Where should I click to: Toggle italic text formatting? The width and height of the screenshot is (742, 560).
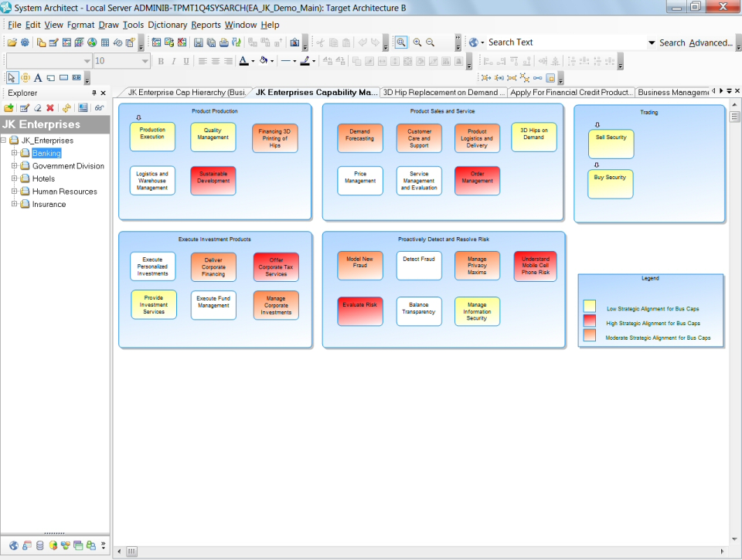pyautogui.click(x=173, y=60)
